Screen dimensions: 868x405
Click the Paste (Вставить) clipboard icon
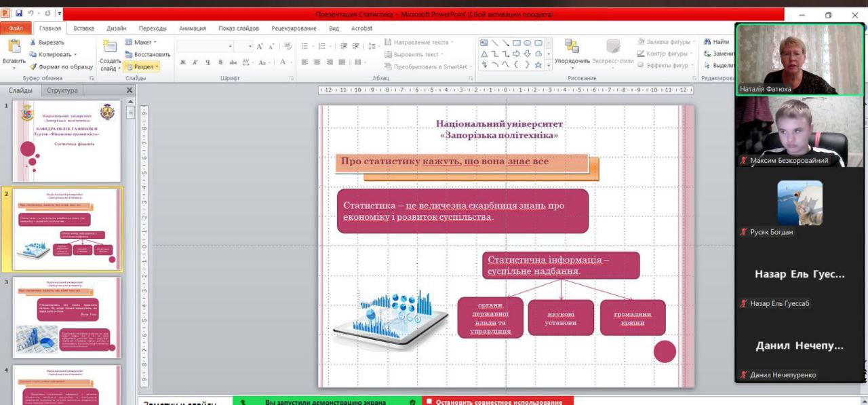tap(14, 47)
